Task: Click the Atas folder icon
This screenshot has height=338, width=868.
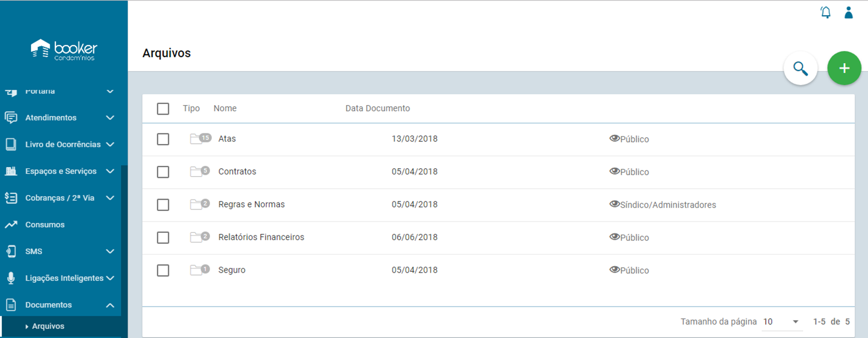Action: (x=196, y=139)
